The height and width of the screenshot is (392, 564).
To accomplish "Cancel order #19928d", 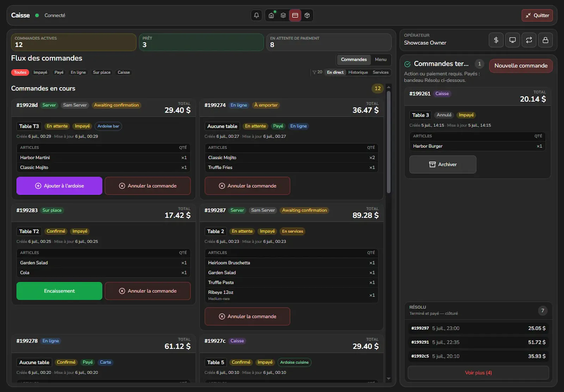I will pyautogui.click(x=148, y=186).
